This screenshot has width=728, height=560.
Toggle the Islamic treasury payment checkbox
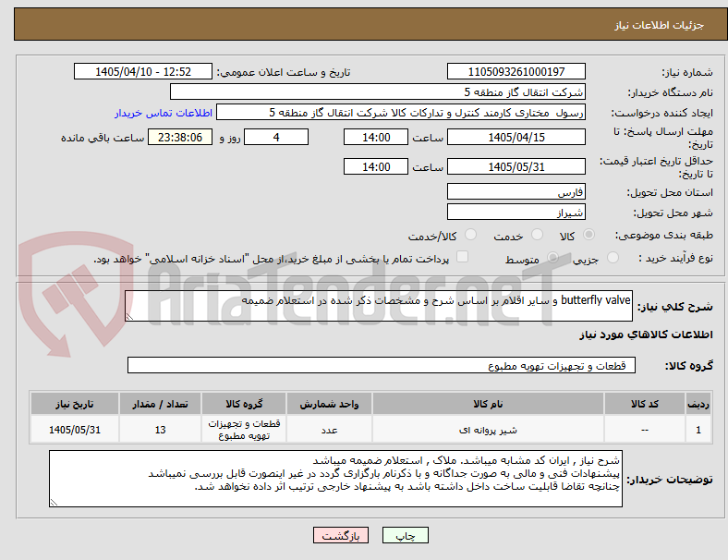pyautogui.click(x=463, y=257)
